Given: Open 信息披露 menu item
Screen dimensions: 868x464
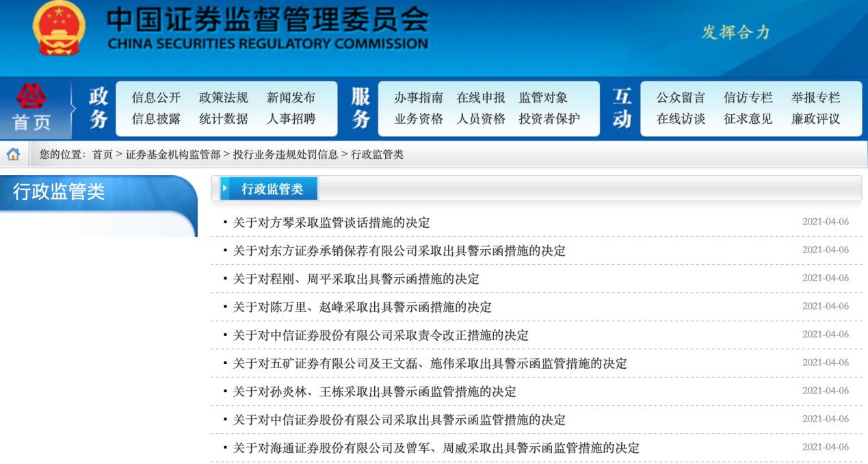Looking at the screenshot, I should coord(157,119).
